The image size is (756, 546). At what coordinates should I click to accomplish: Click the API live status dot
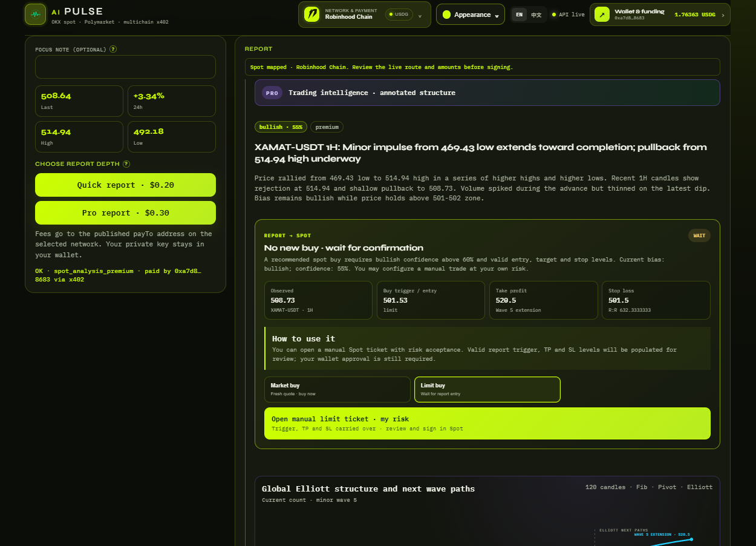(x=554, y=15)
